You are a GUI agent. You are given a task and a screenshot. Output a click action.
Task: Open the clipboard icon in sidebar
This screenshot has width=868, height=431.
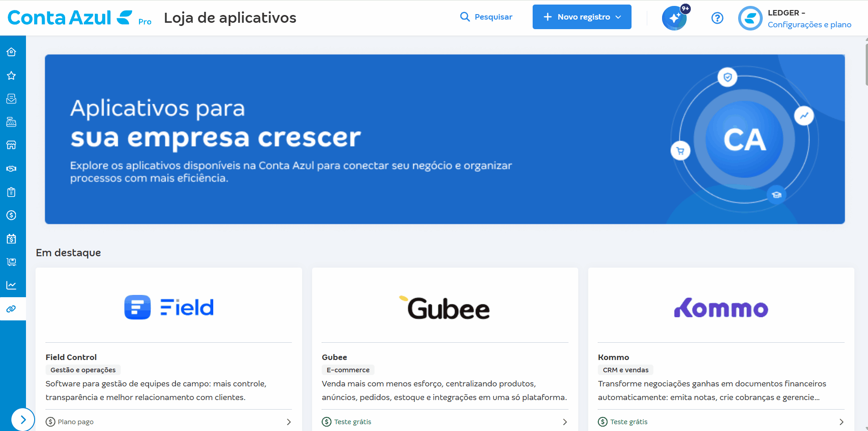click(11, 192)
